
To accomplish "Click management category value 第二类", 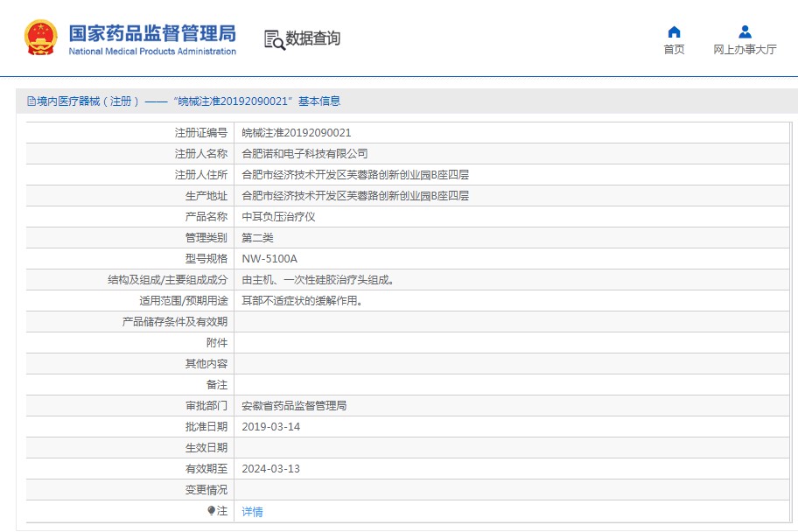I will [257, 238].
